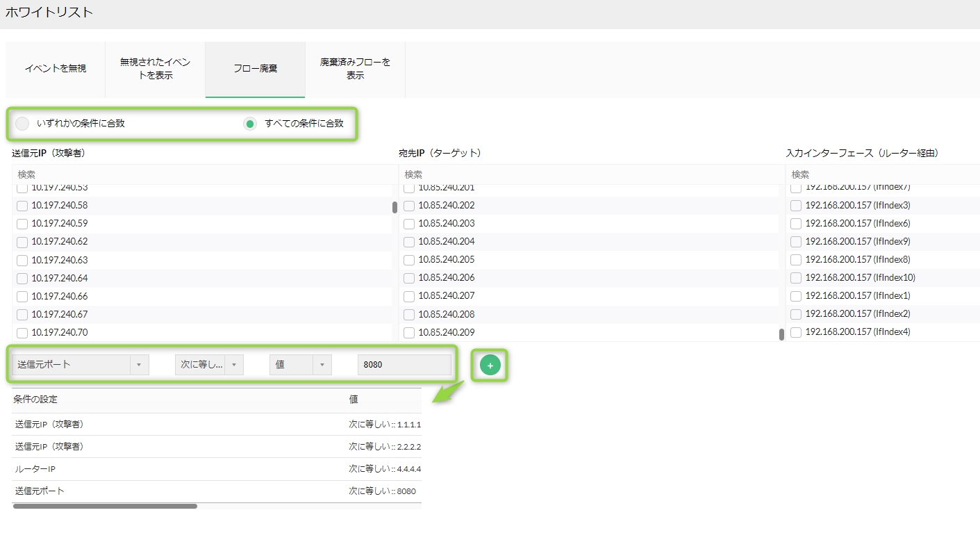
Task: Select the フロー廃棄 tab
Action: 255,69
